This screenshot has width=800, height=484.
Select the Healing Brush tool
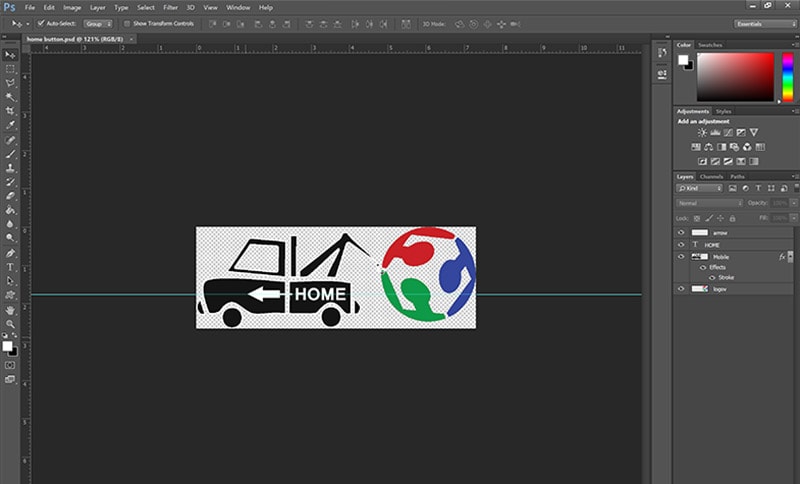click(x=10, y=140)
